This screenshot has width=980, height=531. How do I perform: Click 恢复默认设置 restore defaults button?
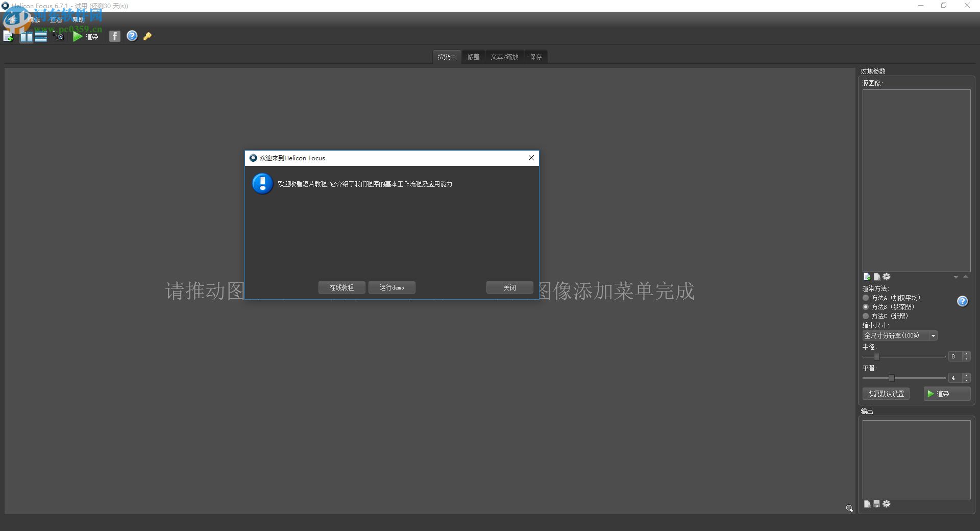886,394
